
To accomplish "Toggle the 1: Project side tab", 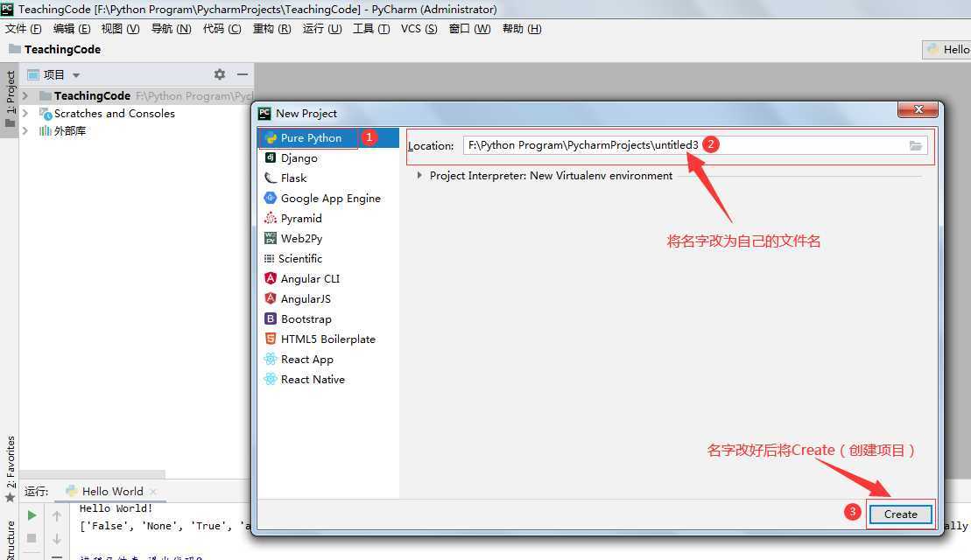I will click(x=10, y=99).
